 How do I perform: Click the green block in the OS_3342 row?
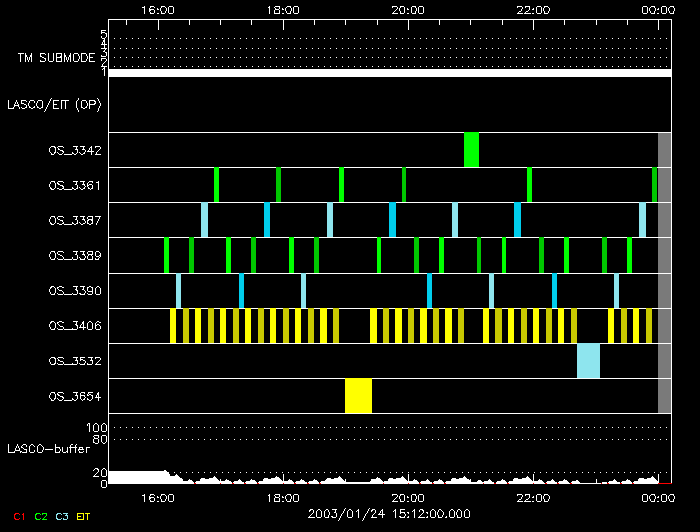(x=471, y=150)
